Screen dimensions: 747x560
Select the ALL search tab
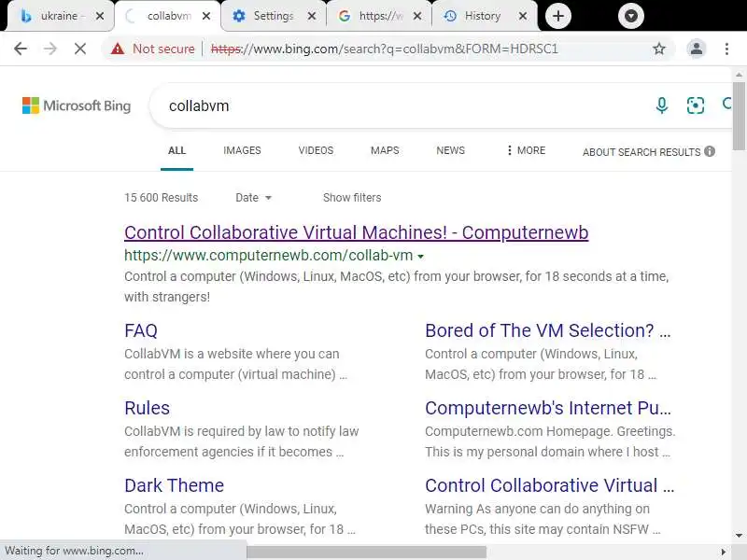click(x=176, y=150)
